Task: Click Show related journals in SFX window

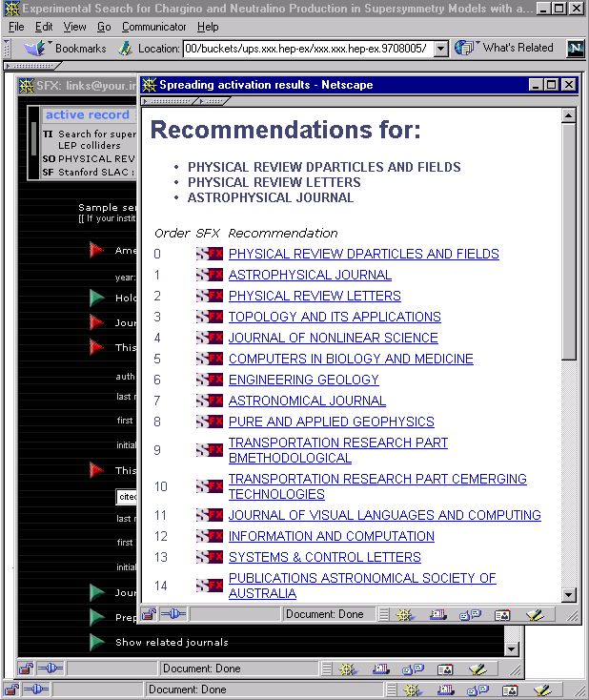Action: (172, 642)
